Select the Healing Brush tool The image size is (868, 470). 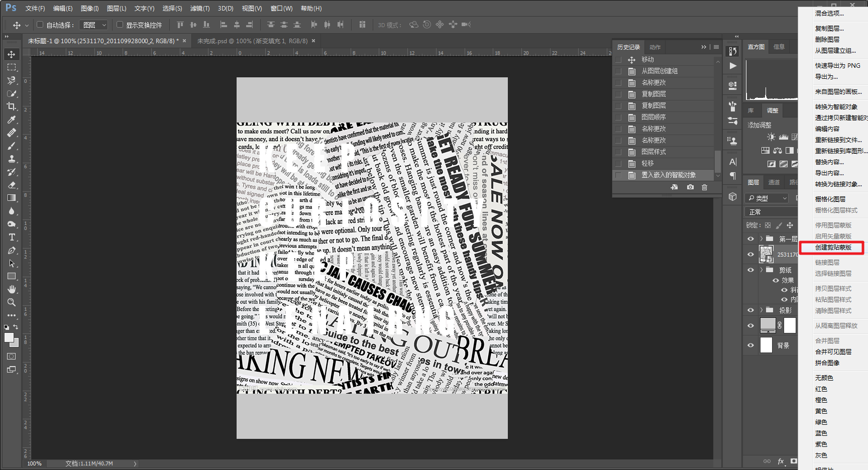pos(11,133)
